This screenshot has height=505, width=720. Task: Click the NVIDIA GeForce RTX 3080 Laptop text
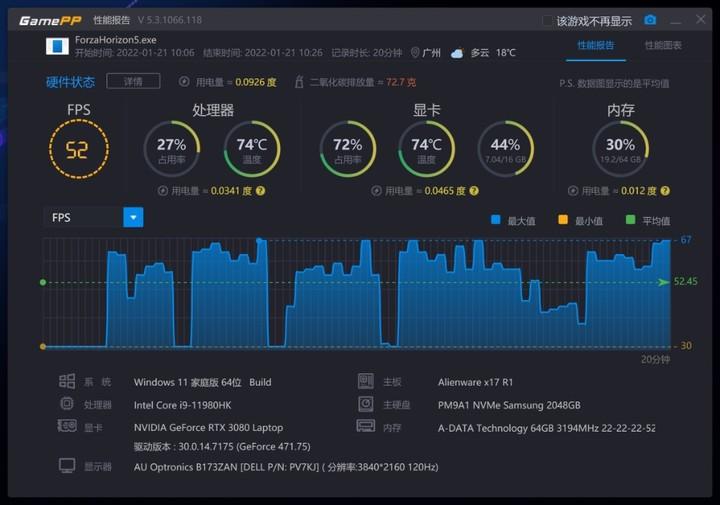point(208,427)
